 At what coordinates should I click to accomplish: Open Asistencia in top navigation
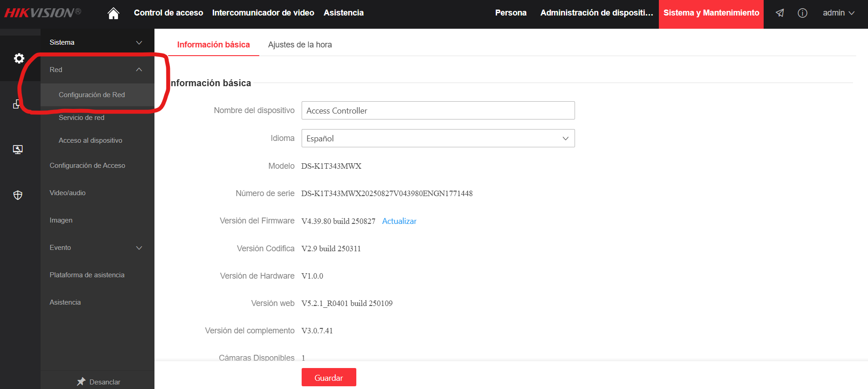coord(344,13)
